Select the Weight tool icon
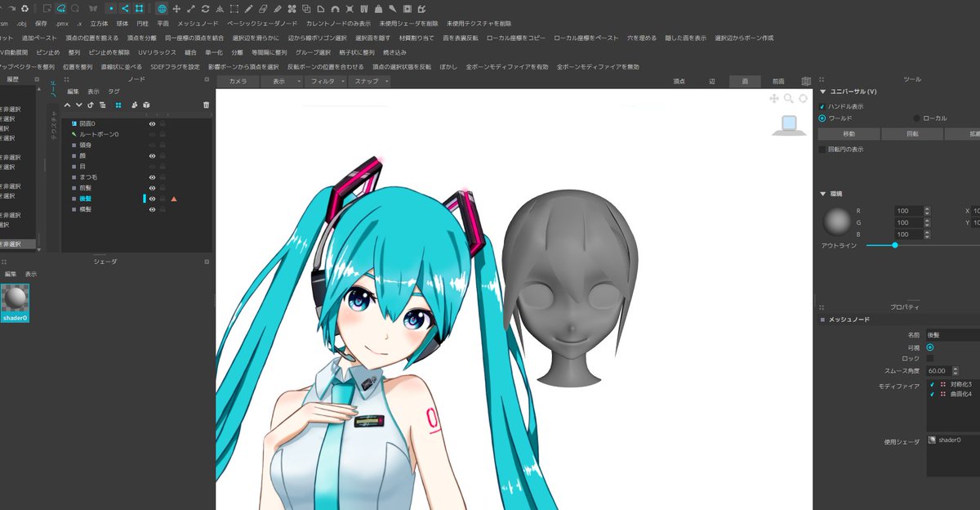The height and width of the screenshot is (510, 980). click(379, 8)
